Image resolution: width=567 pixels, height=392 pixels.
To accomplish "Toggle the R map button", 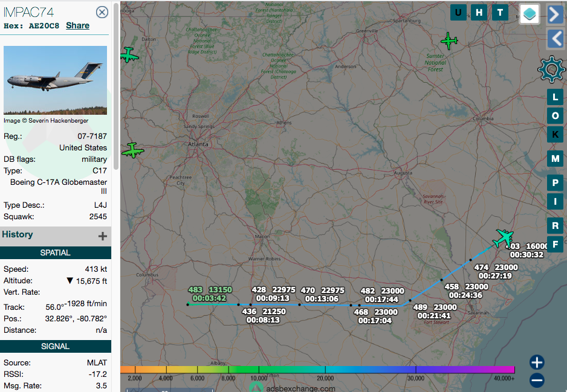I will click(555, 226).
